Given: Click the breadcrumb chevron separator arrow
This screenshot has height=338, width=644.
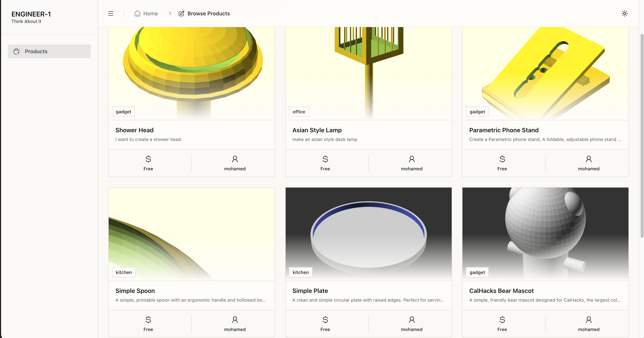Looking at the screenshot, I should pos(170,13).
